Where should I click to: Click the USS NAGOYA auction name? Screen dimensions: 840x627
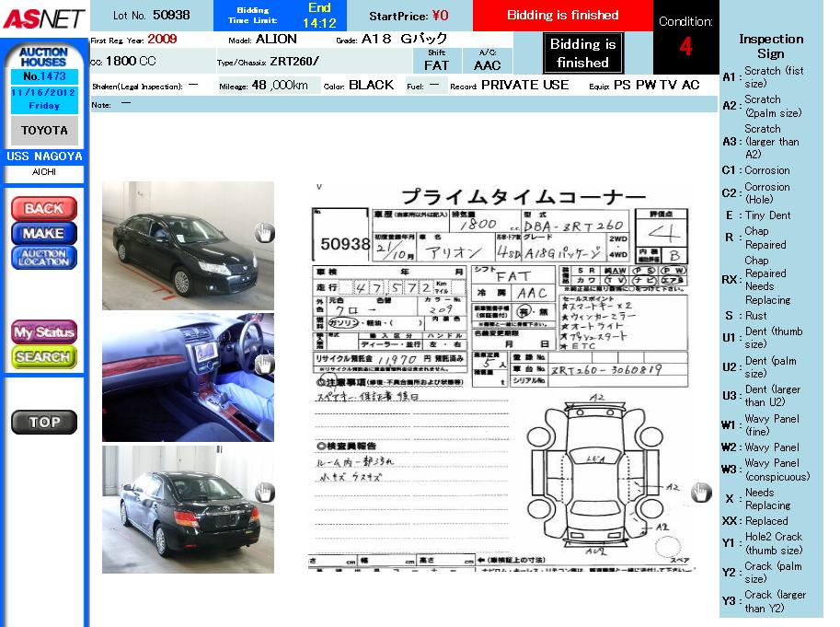(x=44, y=157)
